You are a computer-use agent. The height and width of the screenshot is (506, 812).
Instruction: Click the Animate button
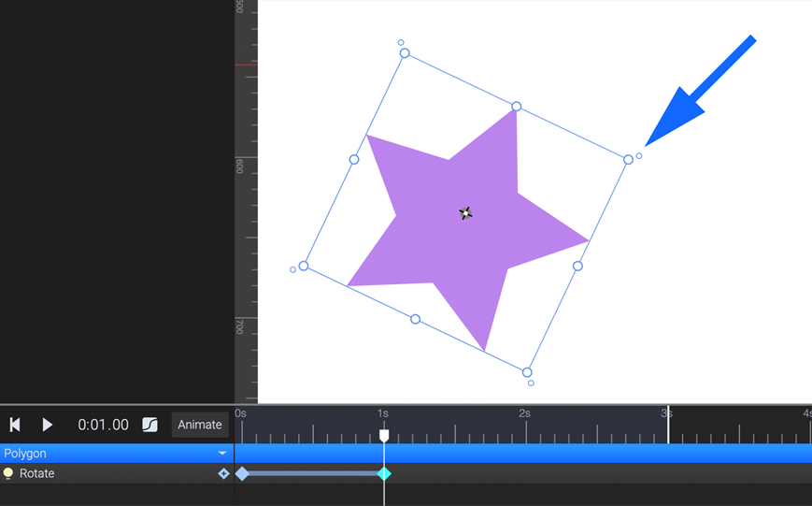point(200,425)
